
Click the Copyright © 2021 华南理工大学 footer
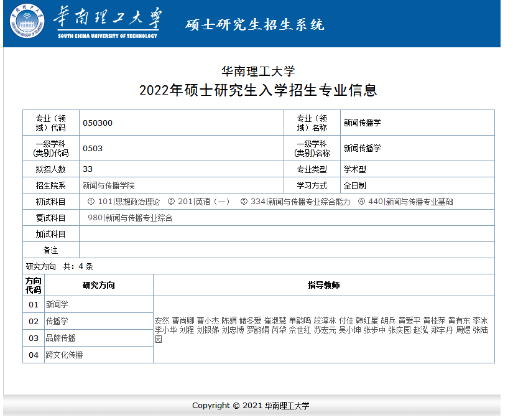tap(251, 406)
